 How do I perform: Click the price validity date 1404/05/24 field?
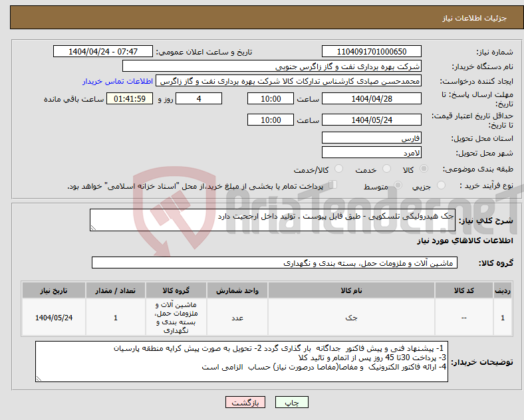371,120
